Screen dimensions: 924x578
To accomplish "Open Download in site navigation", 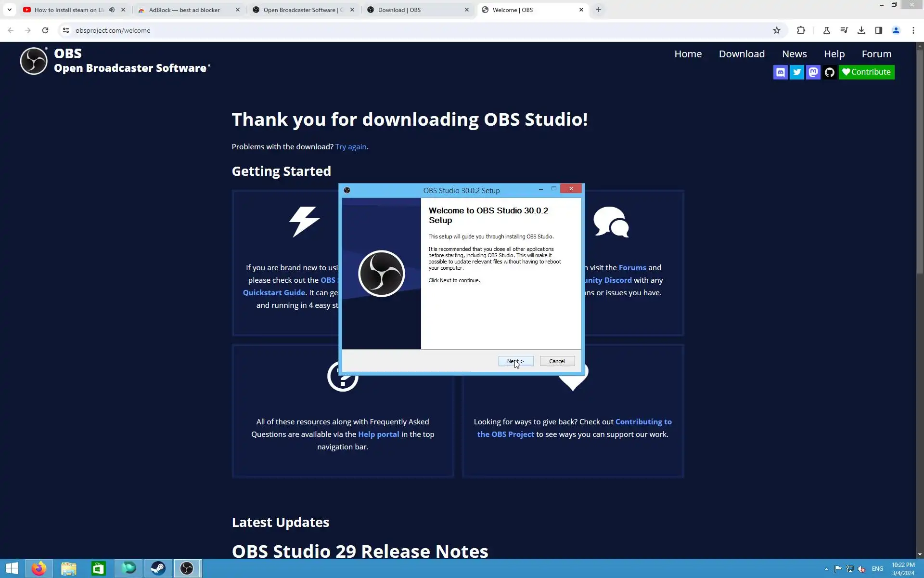I will 741,54.
